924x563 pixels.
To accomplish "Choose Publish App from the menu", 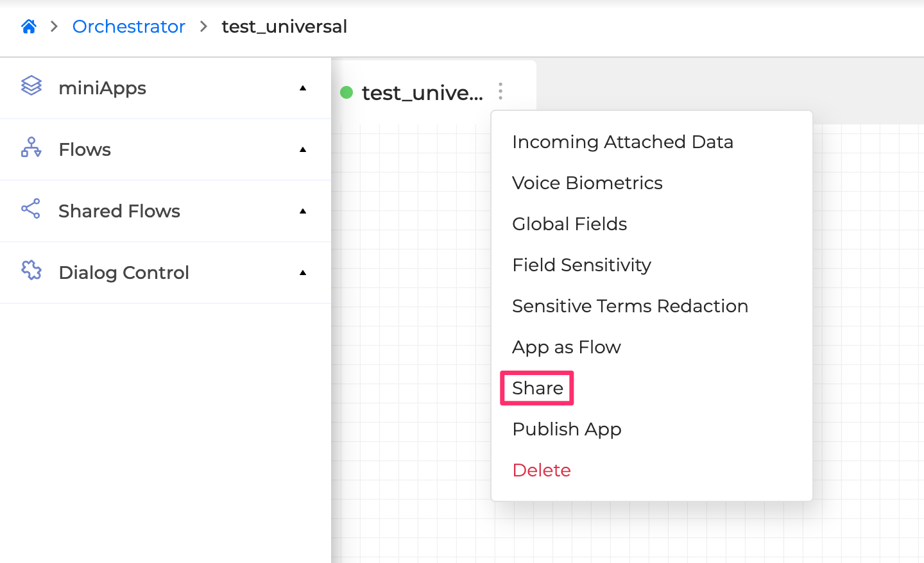I will click(567, 429).
